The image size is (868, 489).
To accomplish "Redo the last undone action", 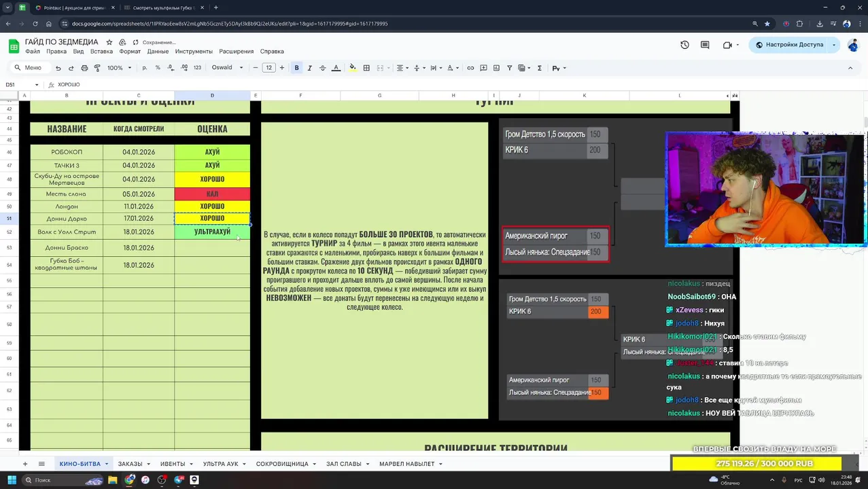I will point(71,68).
